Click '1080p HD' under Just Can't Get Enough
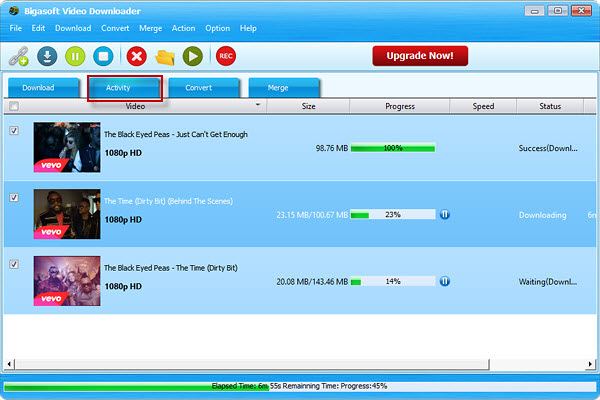This screenshot has width=600, height=400. [x=123, y=153]
